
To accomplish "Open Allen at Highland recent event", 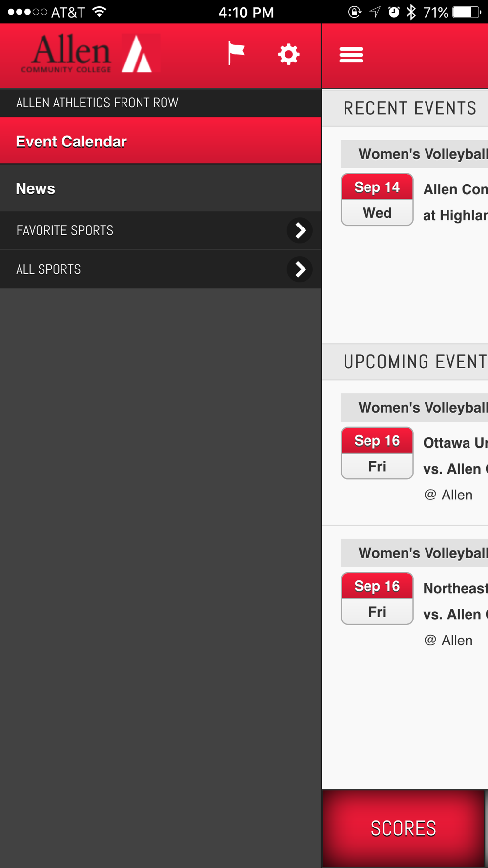I will [454, 202].
